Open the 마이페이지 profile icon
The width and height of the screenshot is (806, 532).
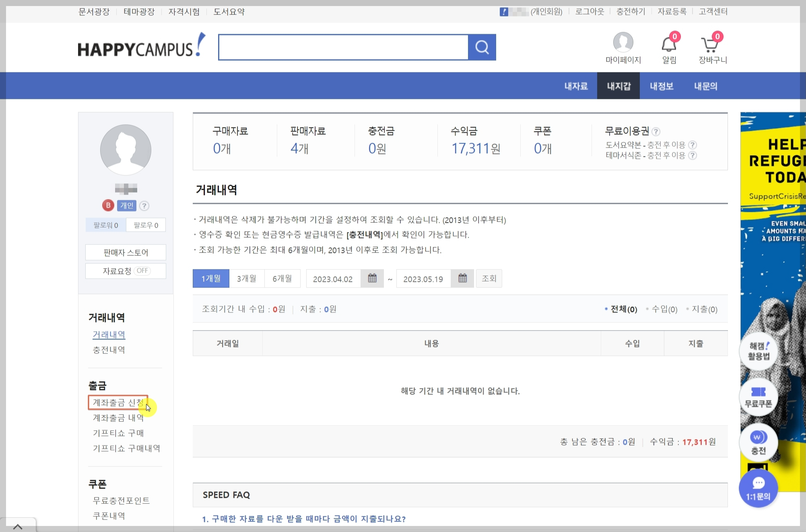pyautogui.click(x=623, y=43)
